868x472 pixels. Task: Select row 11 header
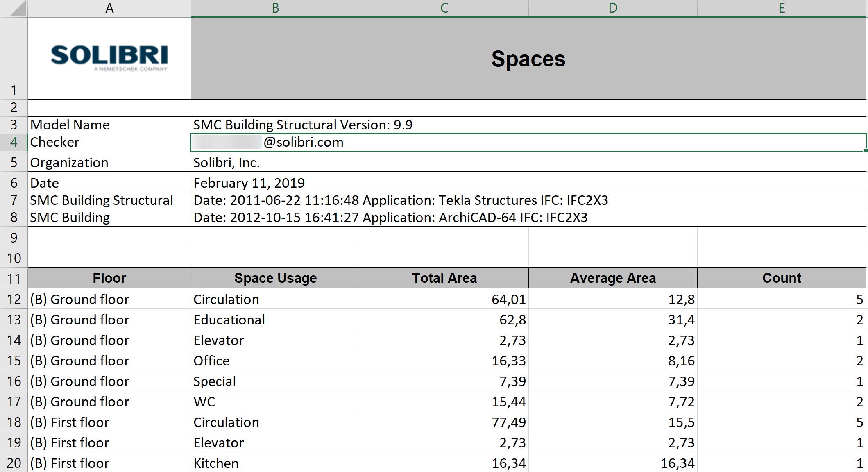14,278
